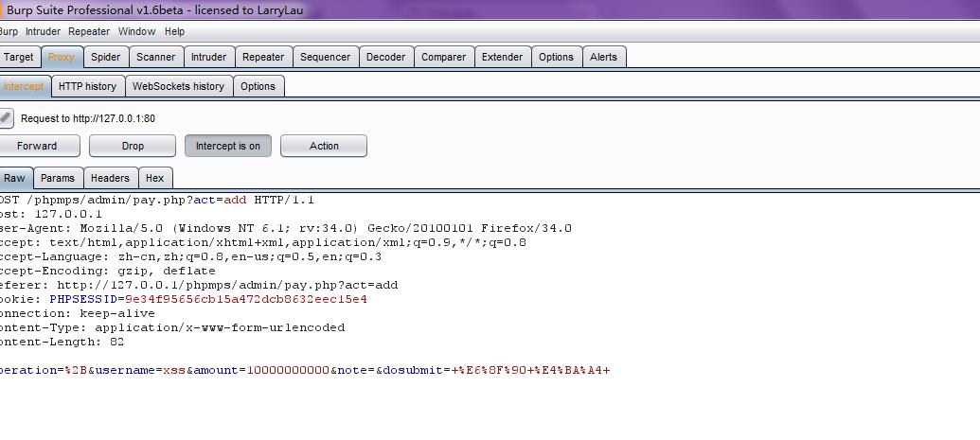The height and width of the screenshot is (440, 980).
Task: Click the dosubmit parameter in request body
Action: point(413,371)
